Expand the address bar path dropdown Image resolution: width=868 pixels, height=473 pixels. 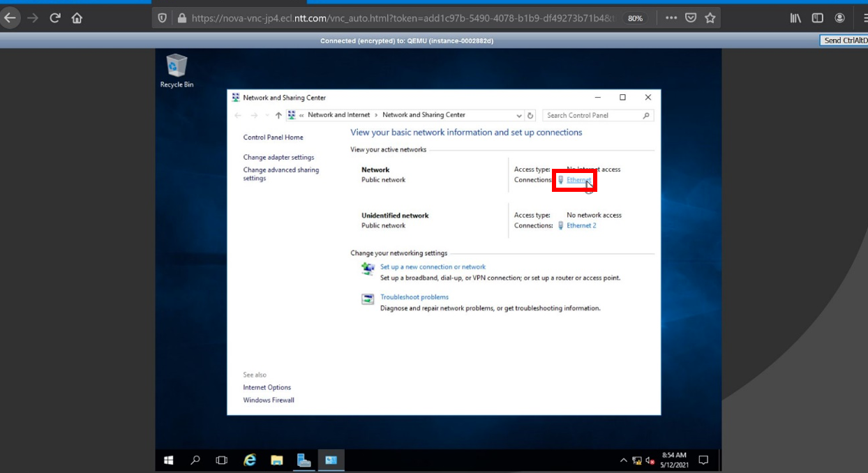click(x=519, y=116)
